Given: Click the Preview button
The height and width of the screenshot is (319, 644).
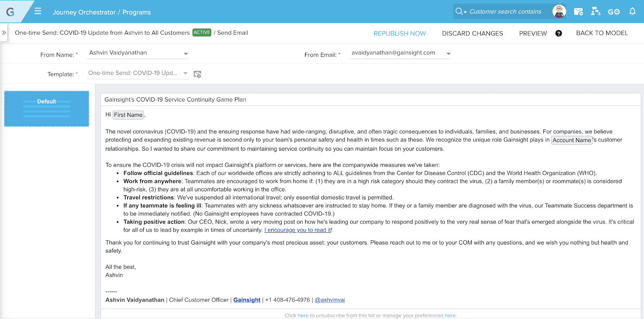Looking at the screenshot, I should point(533,33).
